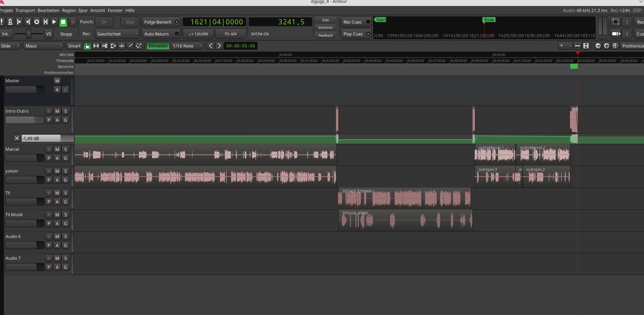644x315 pixels.
Task: Mute the Marcel track
Action: [x=57, y=149]
